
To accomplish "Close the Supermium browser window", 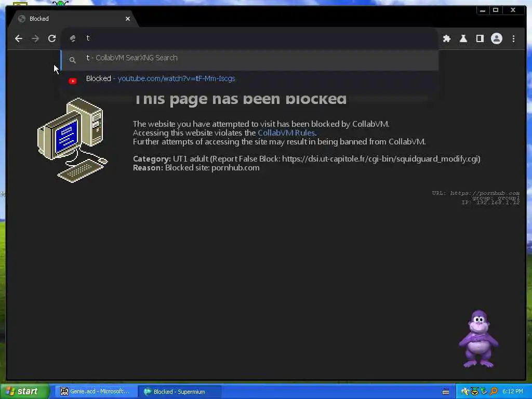I will click(x=513, y=10).
